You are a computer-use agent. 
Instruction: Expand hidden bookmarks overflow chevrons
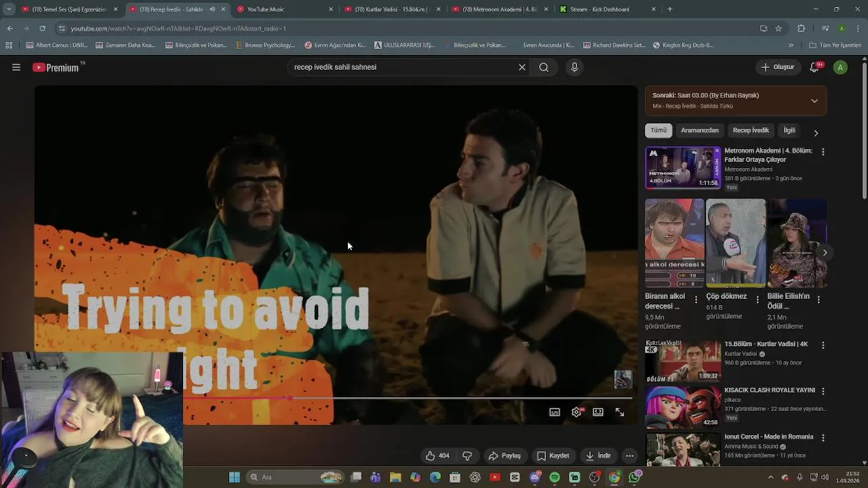[x=791, y=45]
